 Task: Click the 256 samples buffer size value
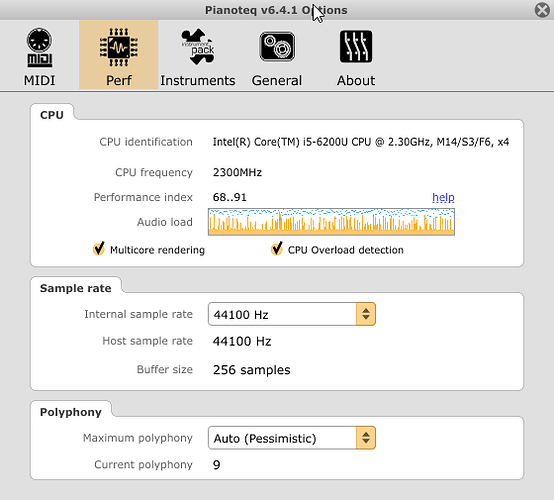(252, 370)
